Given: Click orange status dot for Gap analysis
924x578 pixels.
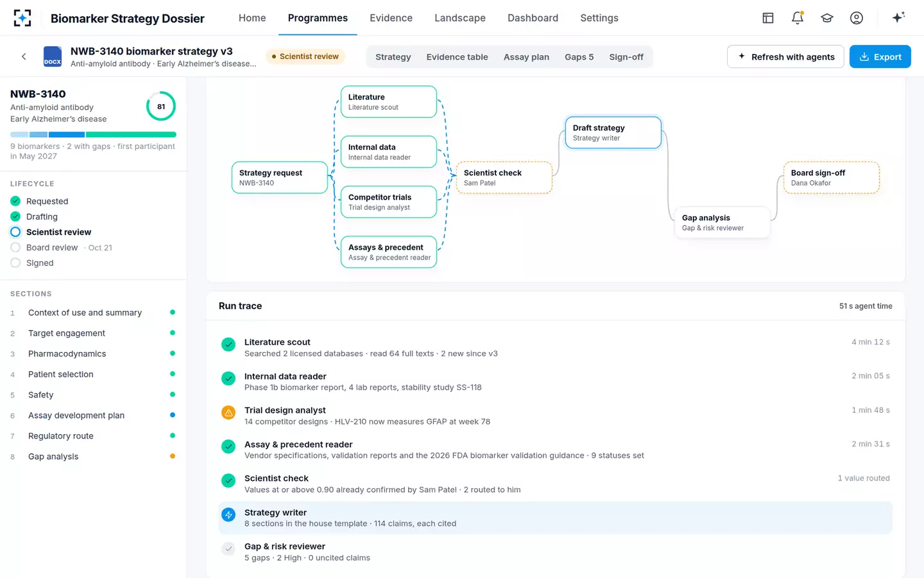Looking at the screenshot, I should click(173, 456).
